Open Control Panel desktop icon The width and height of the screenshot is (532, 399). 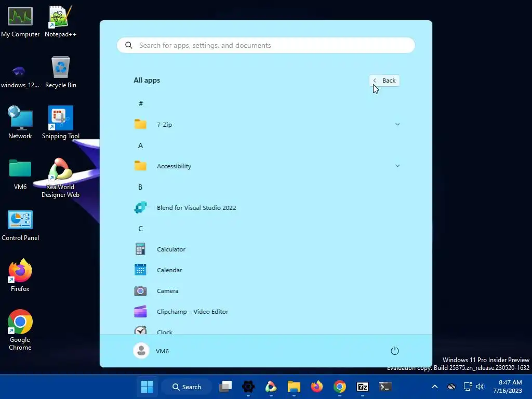[x=20, y=225]
